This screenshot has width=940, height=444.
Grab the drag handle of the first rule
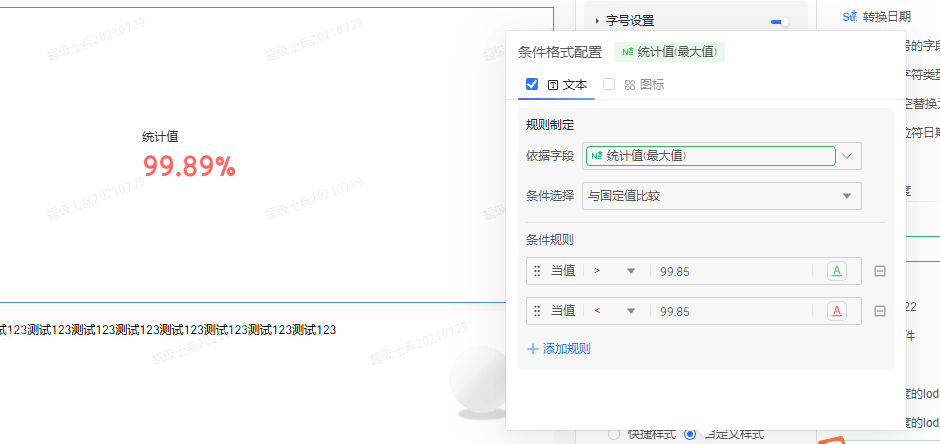tap(537, 271)
